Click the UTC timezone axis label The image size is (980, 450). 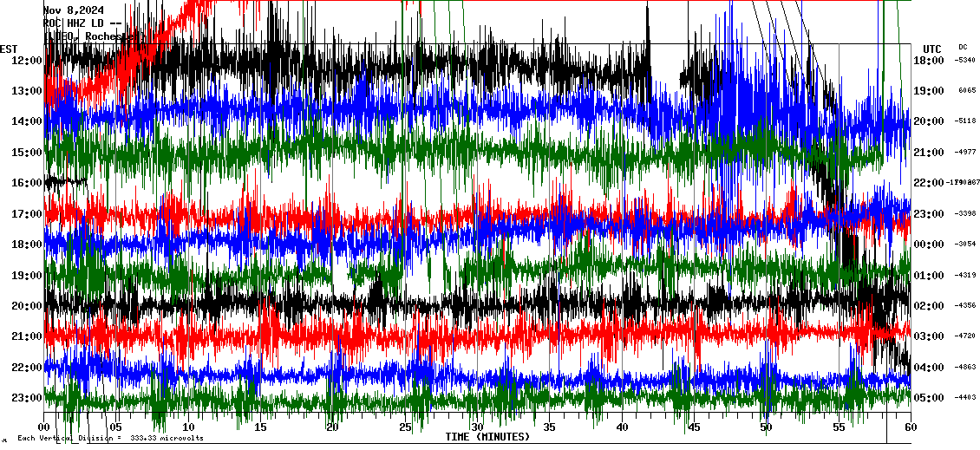[x=931, y=49]
